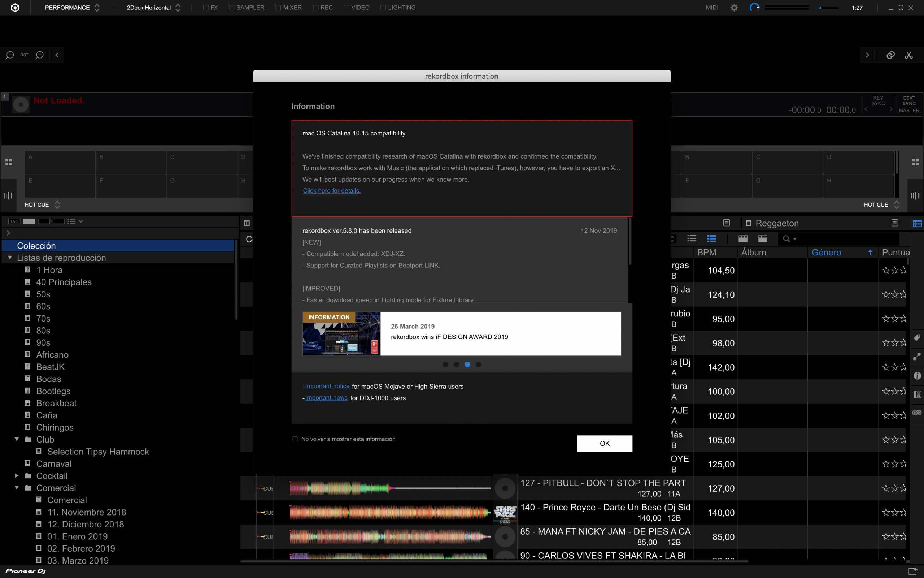The height and width of the screenshot is (578, 924).
Task: Open the 40 Principales playlist
Action: [x=64, y=282]
